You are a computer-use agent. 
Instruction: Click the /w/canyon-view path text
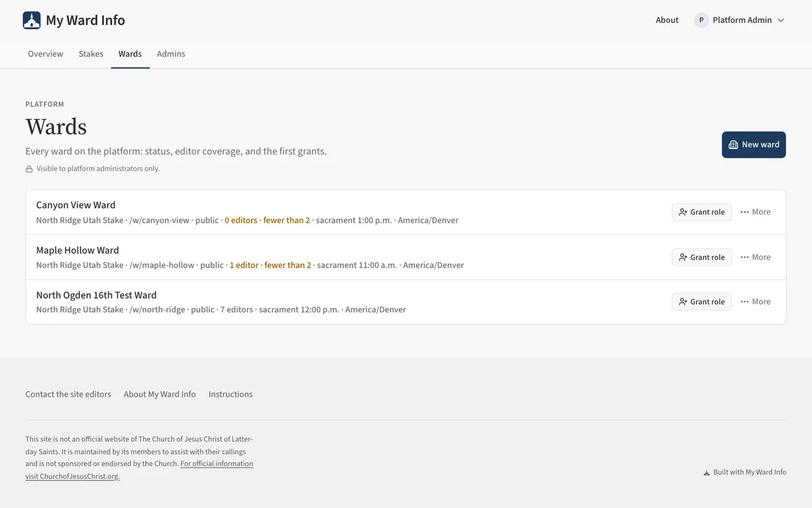point(160,220)
